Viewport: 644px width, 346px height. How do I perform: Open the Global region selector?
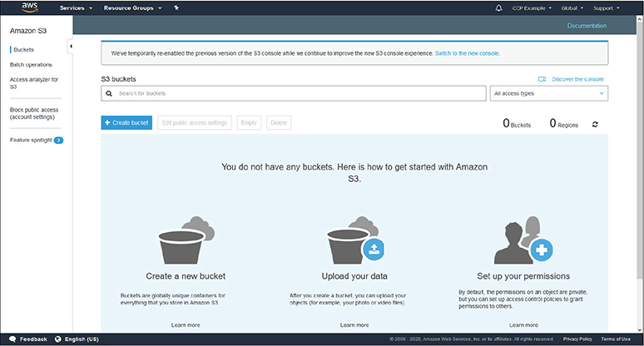(573, 7)
